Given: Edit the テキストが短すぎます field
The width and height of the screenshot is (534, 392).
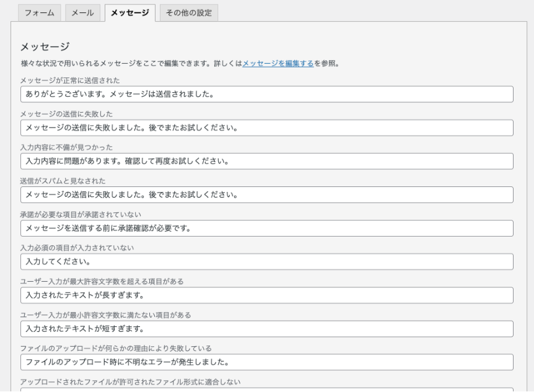Looking at the screenshot, I should tap(266, 328).
